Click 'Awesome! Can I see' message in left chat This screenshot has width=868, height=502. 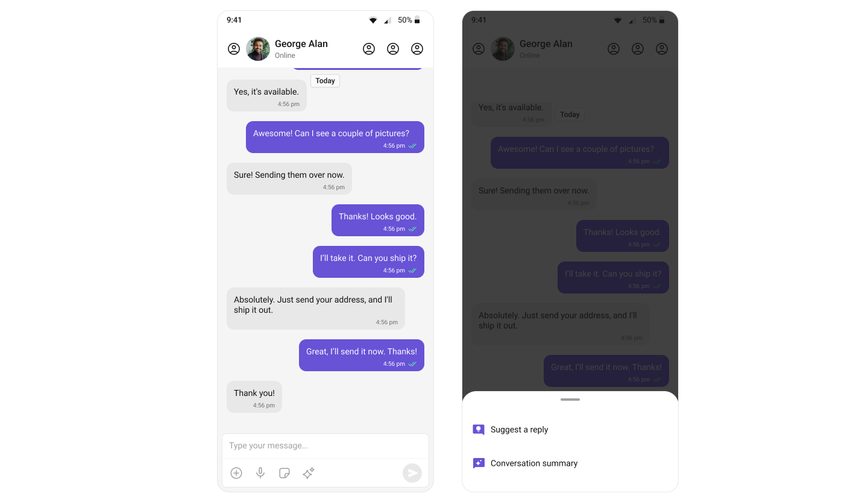point(335,137)
